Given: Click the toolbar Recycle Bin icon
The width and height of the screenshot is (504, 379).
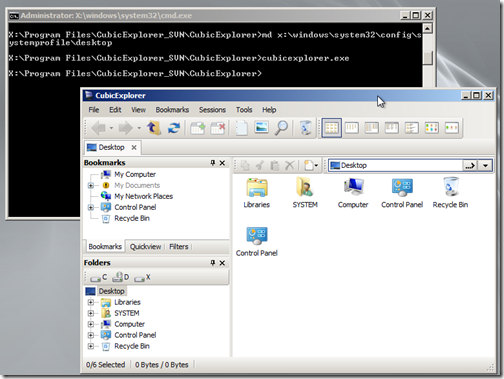Looking at the screenshot, I should (305, 128).
